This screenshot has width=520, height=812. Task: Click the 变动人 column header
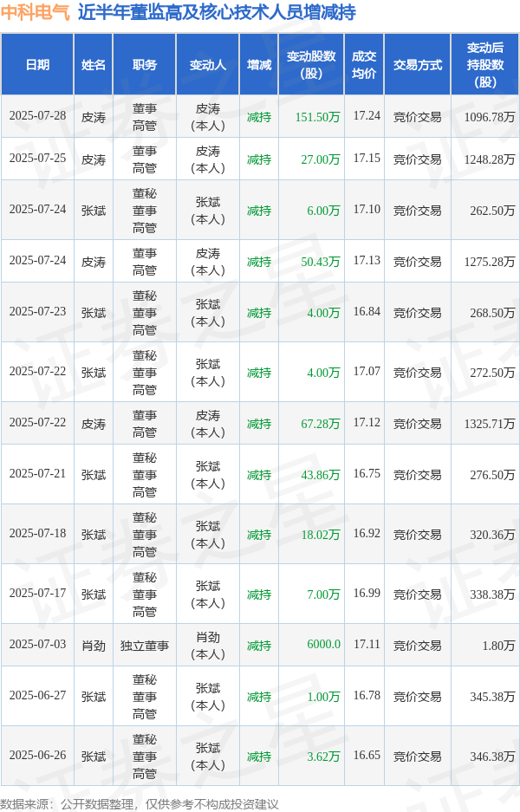click(207, 65)
